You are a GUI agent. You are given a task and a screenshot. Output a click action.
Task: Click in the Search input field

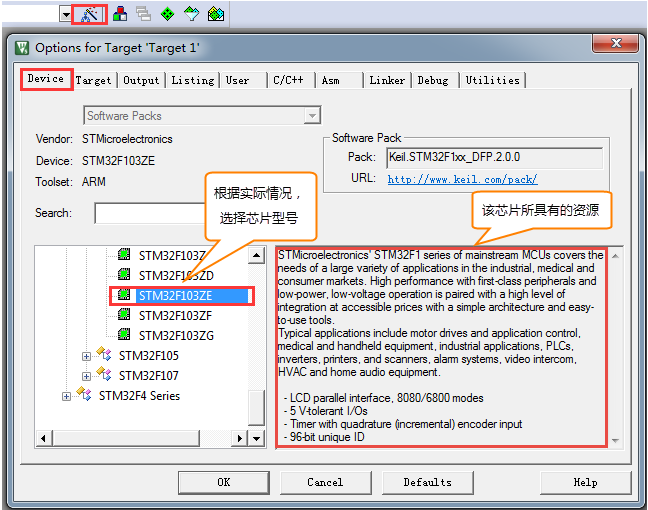(x=150, y=213)
